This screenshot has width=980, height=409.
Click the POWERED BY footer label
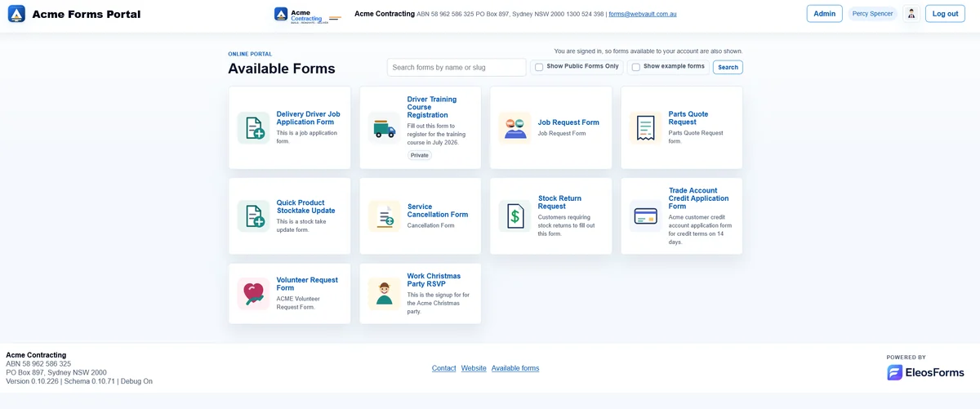pyautogui.click(x=906, y=358)
